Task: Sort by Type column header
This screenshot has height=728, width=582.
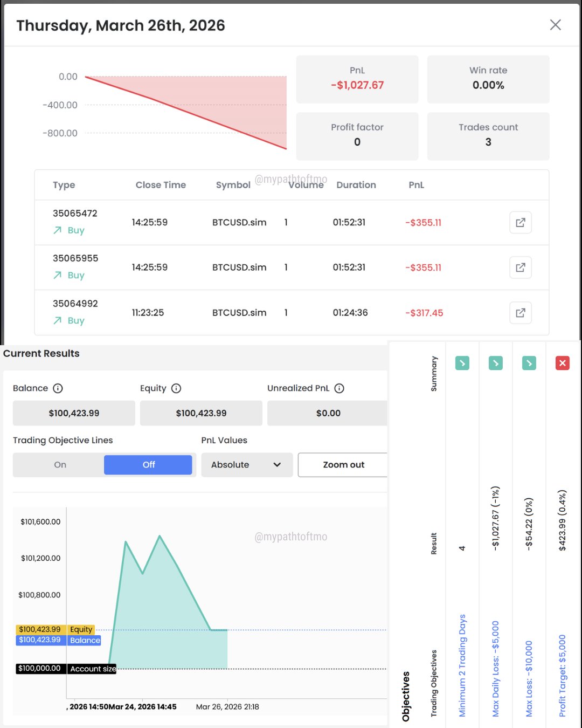Action: coord(64,185)
